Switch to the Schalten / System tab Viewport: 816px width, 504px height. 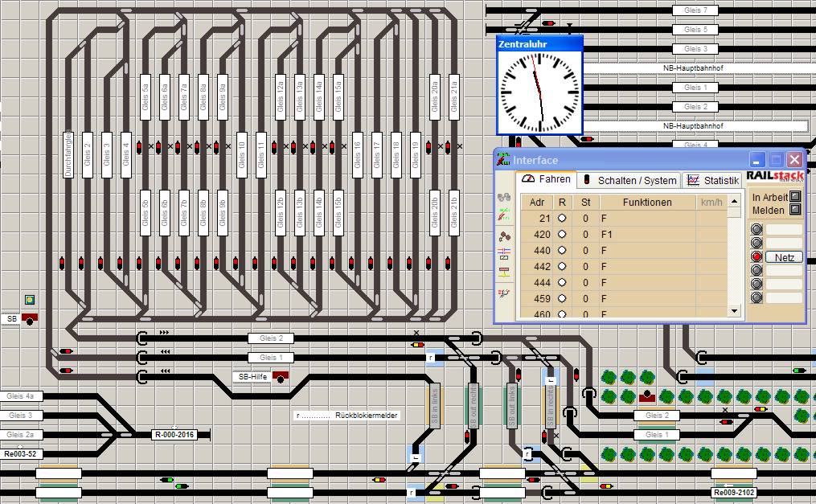click(x=630, y=181)
